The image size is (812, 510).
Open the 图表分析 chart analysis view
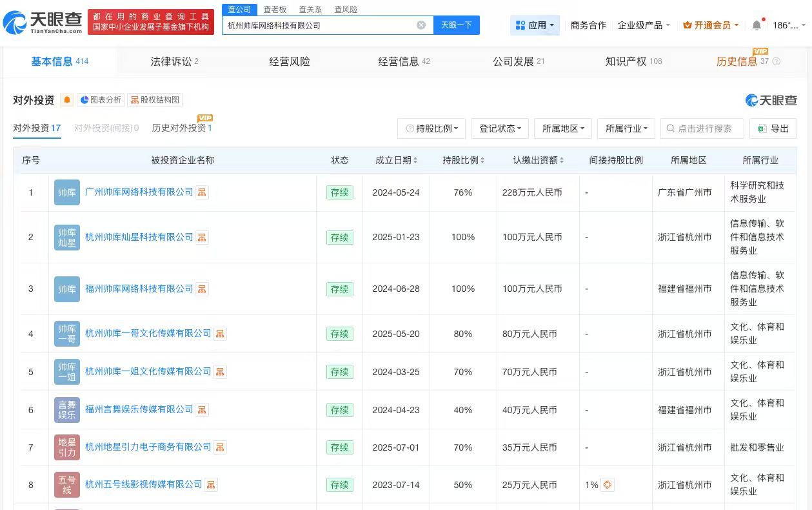coord(101,99)
